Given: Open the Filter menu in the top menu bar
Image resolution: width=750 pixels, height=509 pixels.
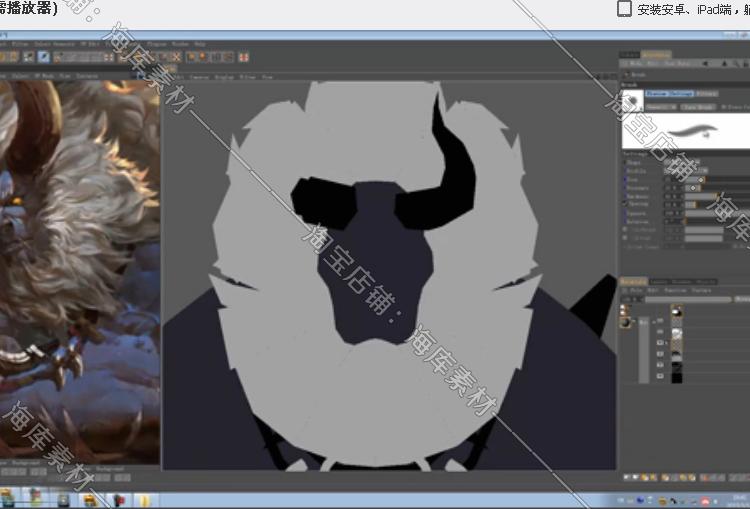Looking at the screenshot, I should tap(20, 44).
